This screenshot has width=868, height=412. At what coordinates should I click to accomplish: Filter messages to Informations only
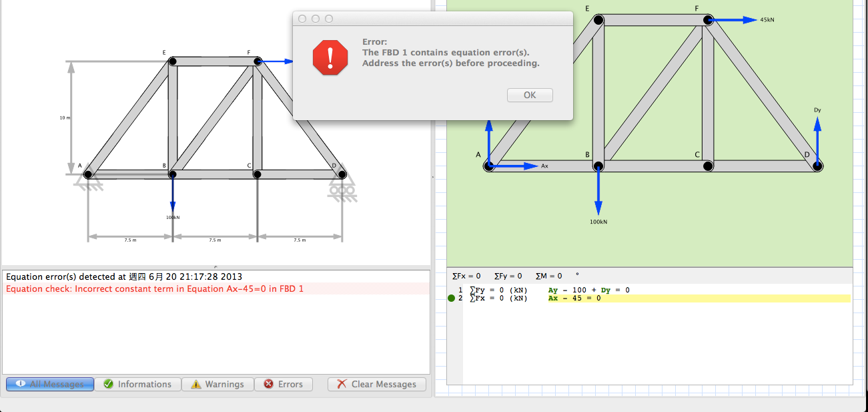(x=137, y=384)
